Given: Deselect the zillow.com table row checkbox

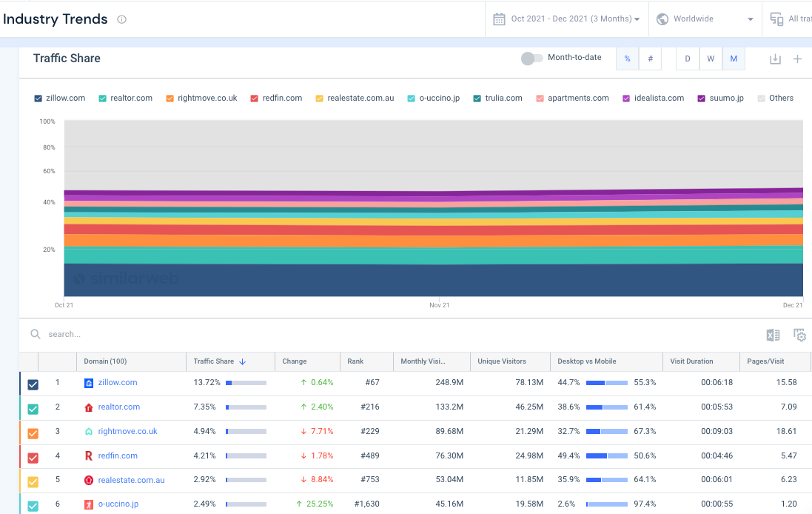Looking at the screenshot, I should tap(33, 384).
